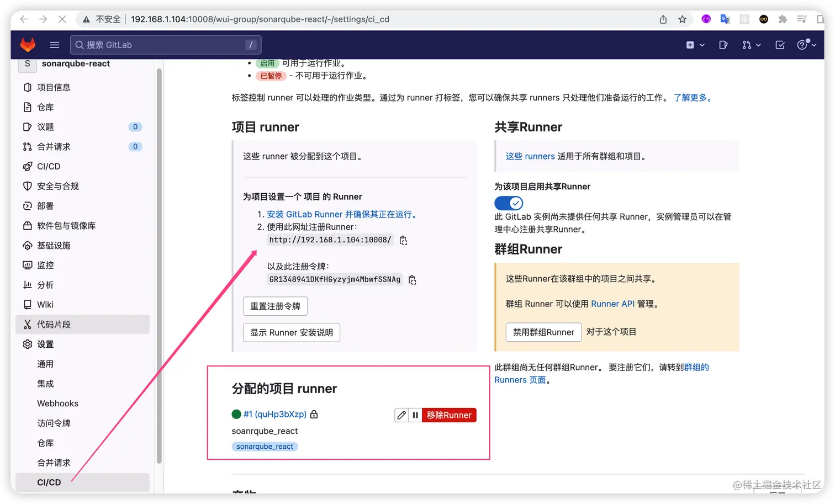The image size is (835, 504).
Task: Open the create new plus dropdown
Action: 695,45
